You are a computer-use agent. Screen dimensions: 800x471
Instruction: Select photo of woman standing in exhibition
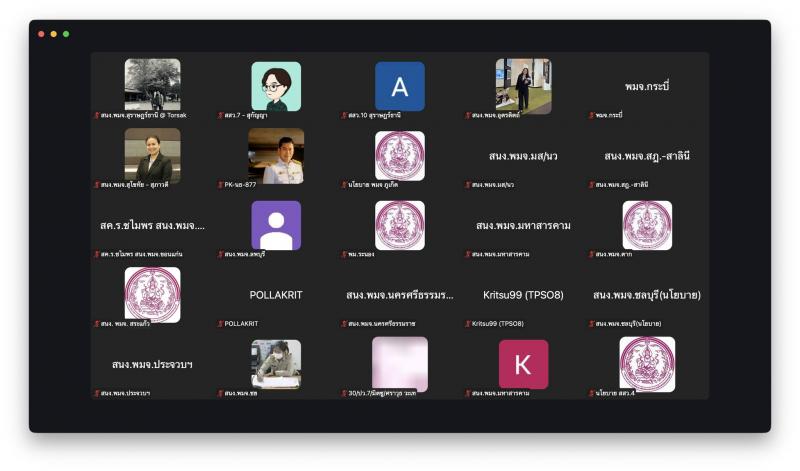click(x=523, y=86)
